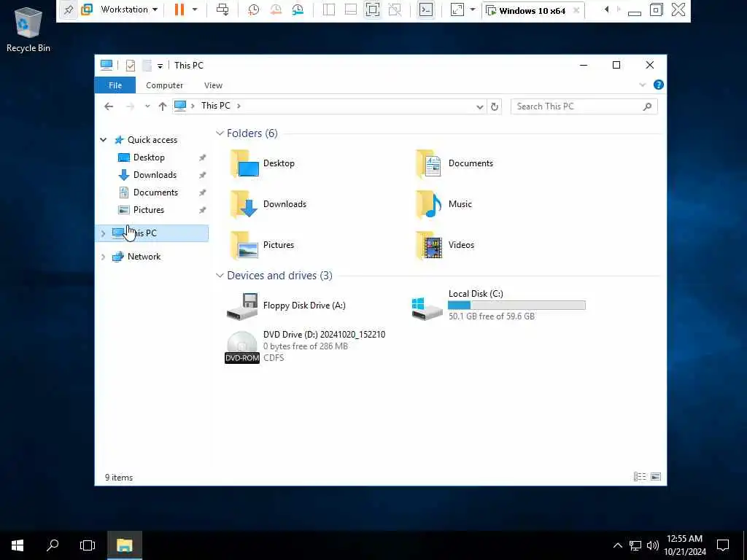
Task: Select the Music folder
Action: tap(444, 204)
